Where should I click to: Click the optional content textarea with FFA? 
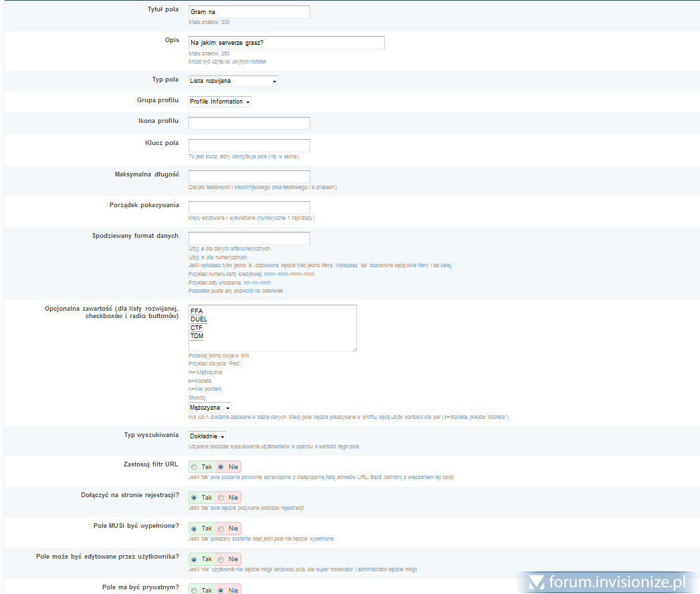272,327
